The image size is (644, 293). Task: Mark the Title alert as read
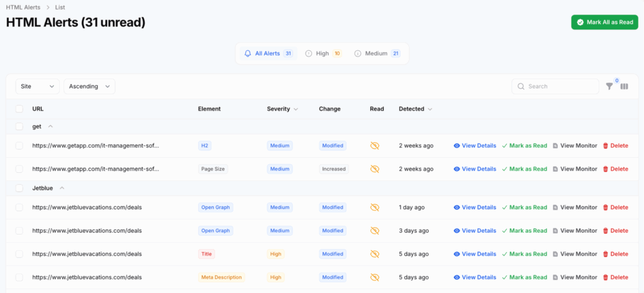(x=525, y=254)
